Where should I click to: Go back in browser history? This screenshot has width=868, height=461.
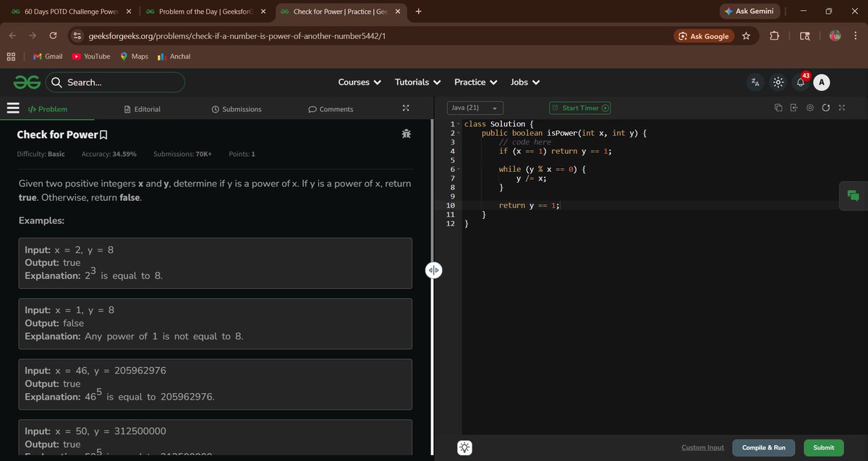pyautogui.click(x=12, y=36)
